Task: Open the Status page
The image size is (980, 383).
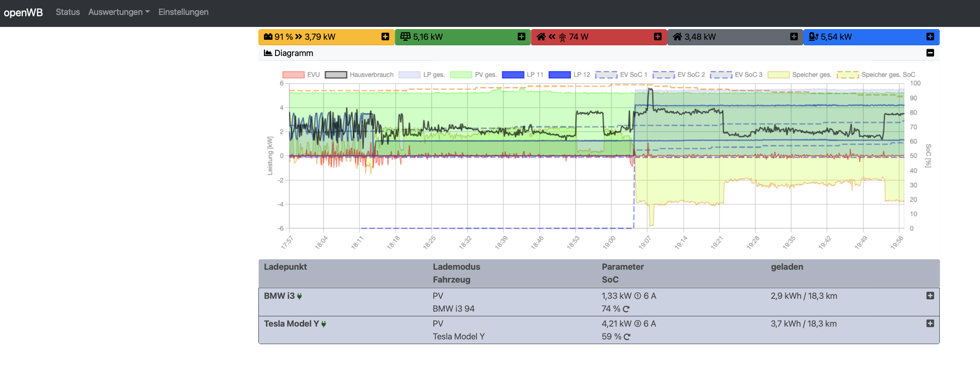Action: (x=68, y=12)
